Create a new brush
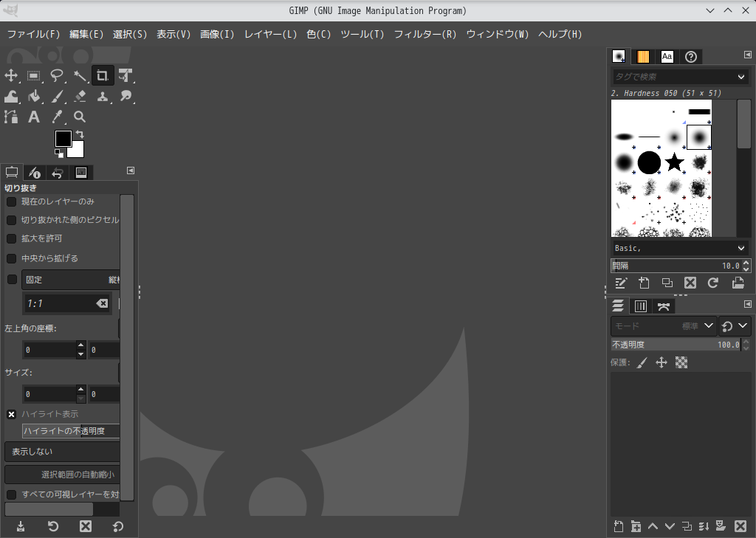Viewport: 756px width, 538px height. click(644, 283)
